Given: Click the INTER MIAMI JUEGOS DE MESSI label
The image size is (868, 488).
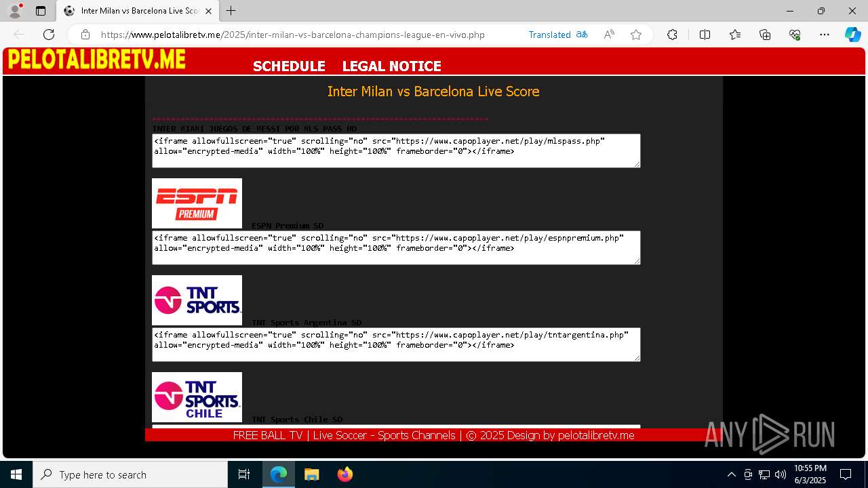Looking at the screenshot, I should 254,129.
